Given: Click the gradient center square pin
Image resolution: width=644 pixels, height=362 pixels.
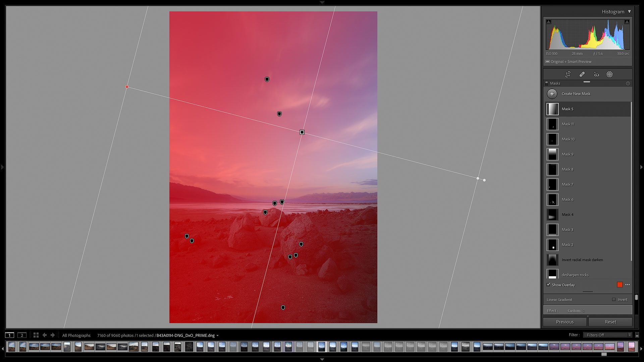Looking at the screenshot, I should [302, 132].
